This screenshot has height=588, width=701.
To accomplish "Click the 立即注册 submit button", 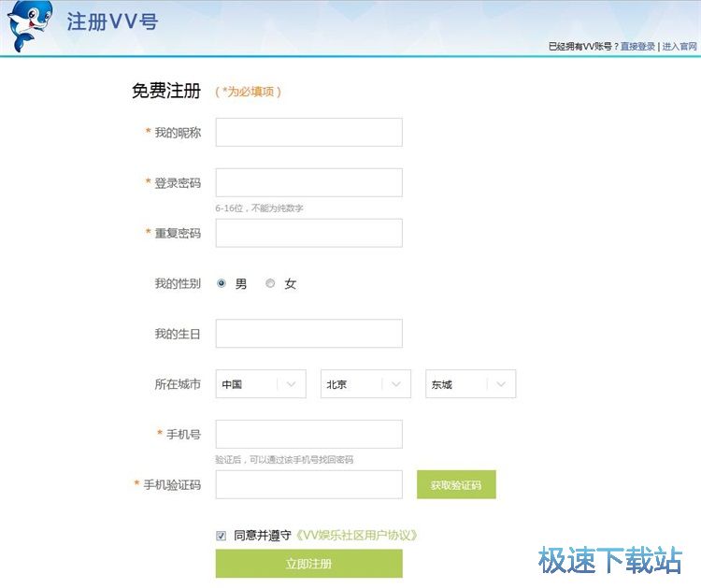I will pos(309,564).
